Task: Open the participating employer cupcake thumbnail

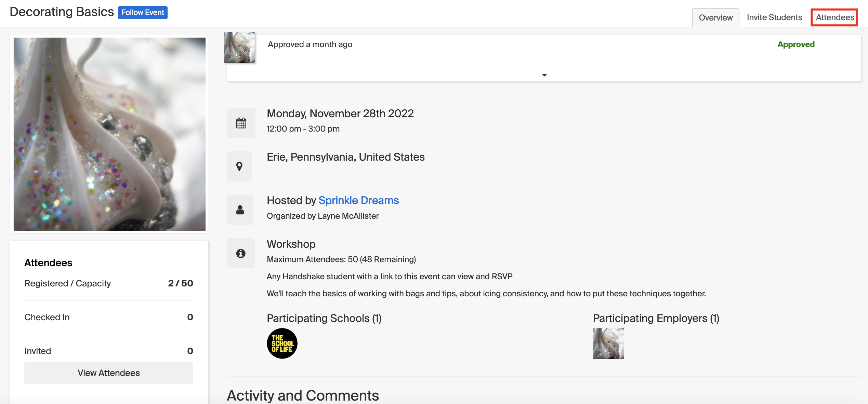Action: pyautogui.click(x=608, y=343)
